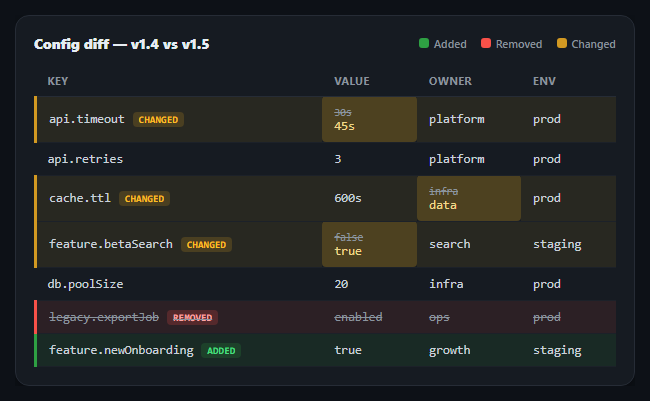
Task: Click the owner 'search'
Action: (x=450, y=244)
